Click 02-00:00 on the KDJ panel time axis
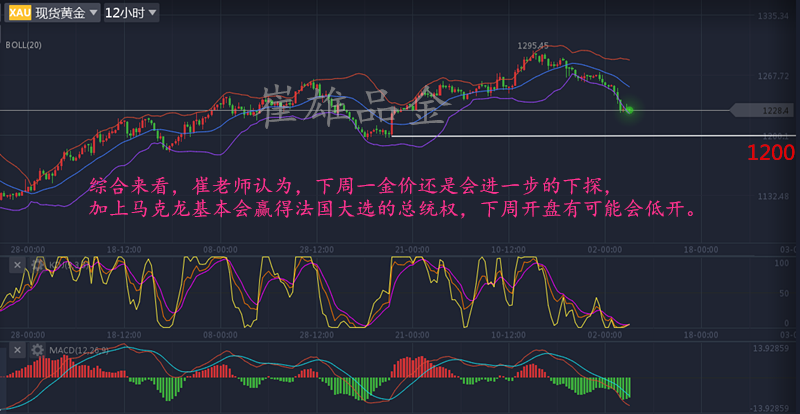800x414 pixels. pos(605,335)
